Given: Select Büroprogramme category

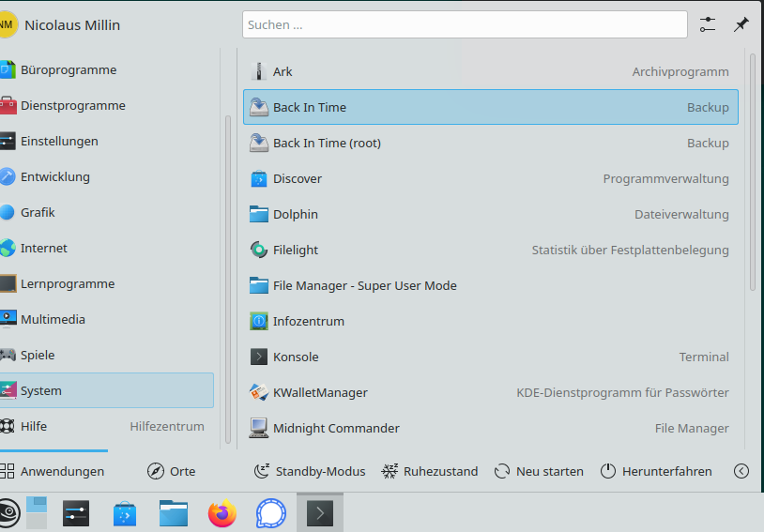Looking at the screenshot, I should 107,69.
